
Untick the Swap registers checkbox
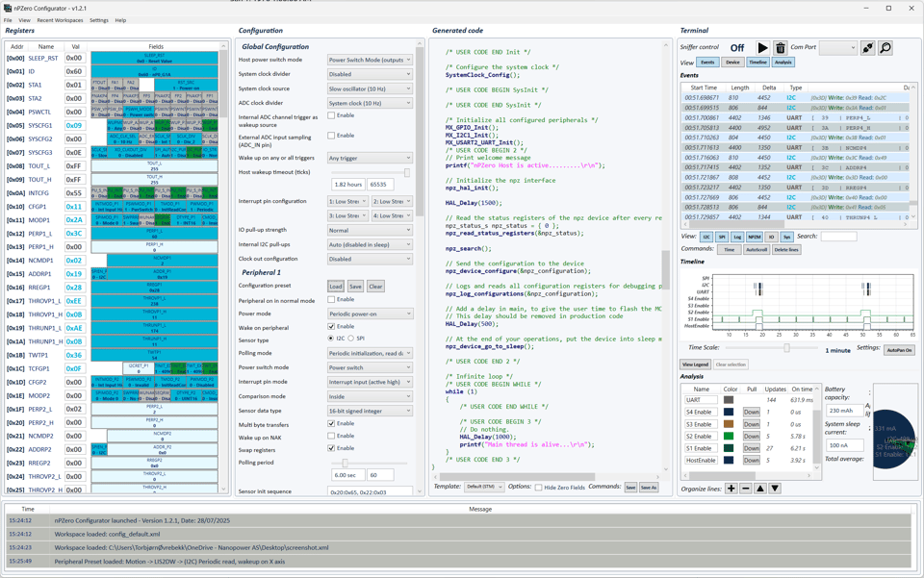click(x=331, y=448)
